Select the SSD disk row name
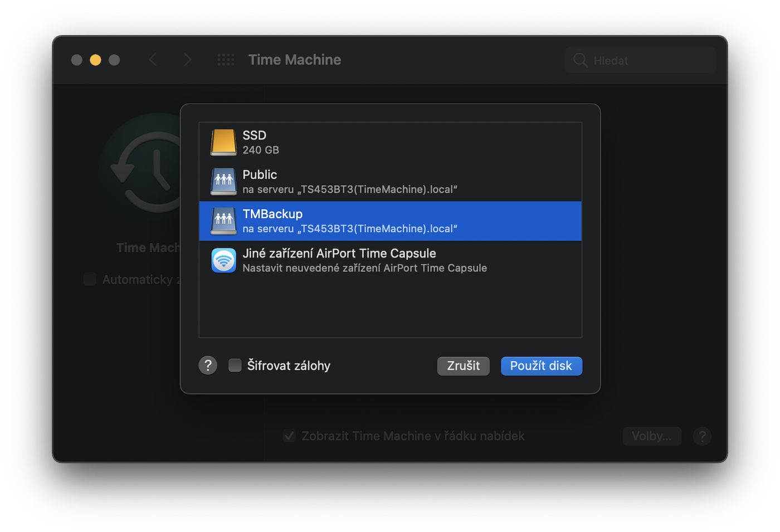The height and width of the screenshot is (532, 780). (x=255, y=135)
